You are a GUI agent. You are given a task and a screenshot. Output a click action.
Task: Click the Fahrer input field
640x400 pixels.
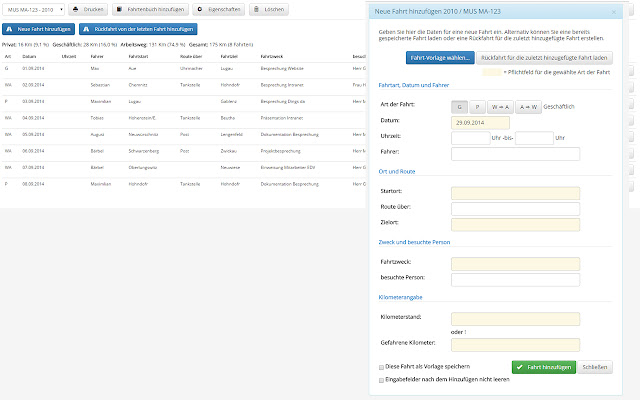click(x=516, y=154)
